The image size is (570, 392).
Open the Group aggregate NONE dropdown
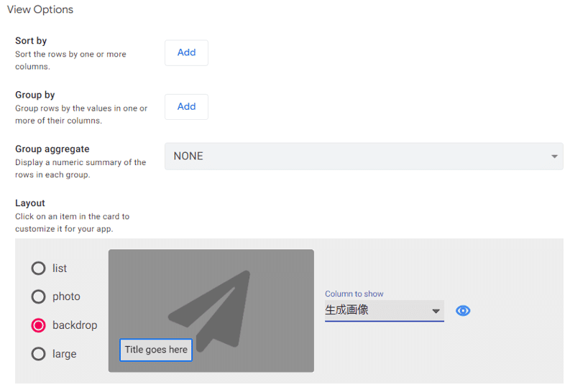tap(364, 156)
